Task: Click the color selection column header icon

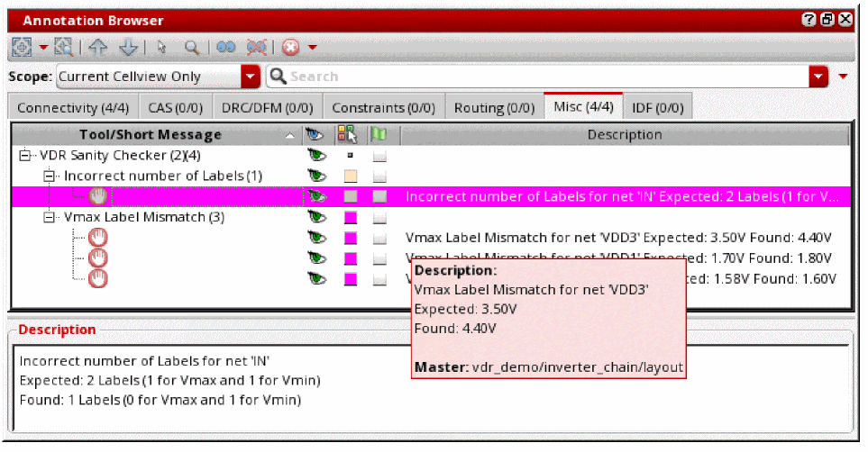Action: point(348,134)
